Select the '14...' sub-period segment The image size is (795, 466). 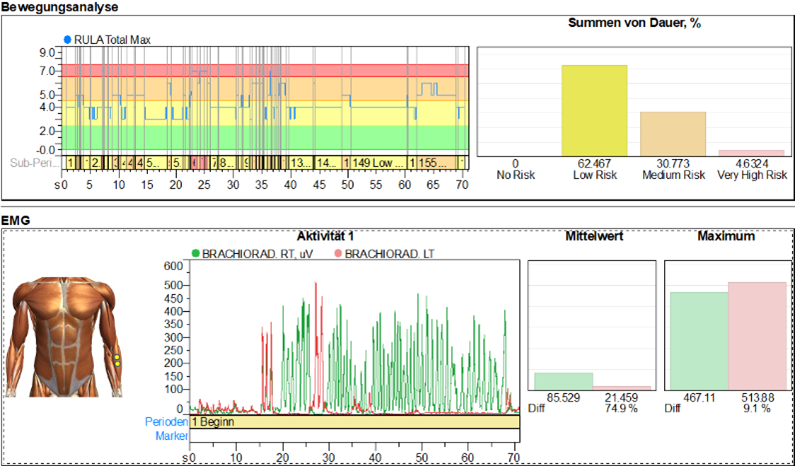[329, 163]
